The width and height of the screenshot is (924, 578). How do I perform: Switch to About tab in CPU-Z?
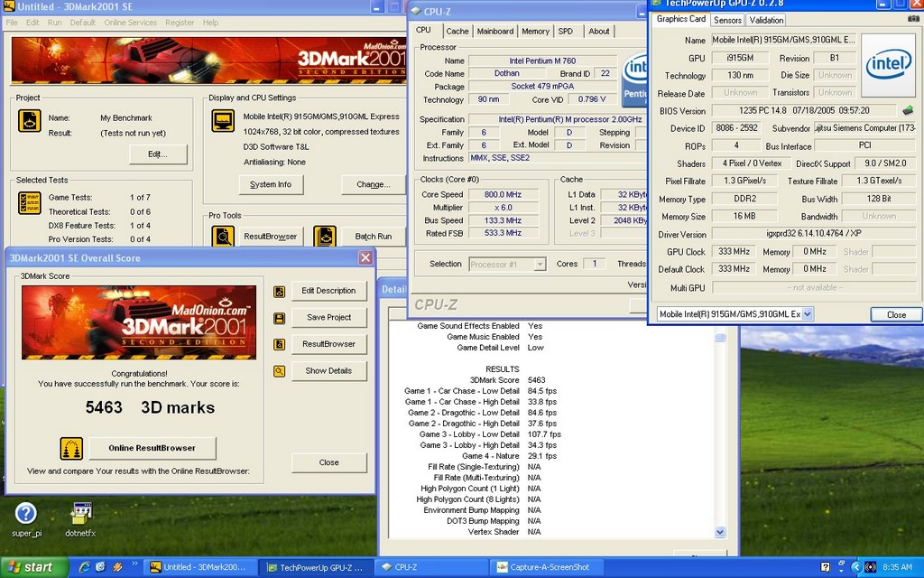pos(599,32)
